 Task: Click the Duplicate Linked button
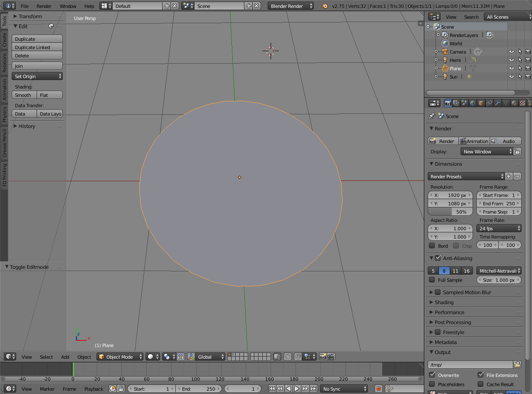37,47
